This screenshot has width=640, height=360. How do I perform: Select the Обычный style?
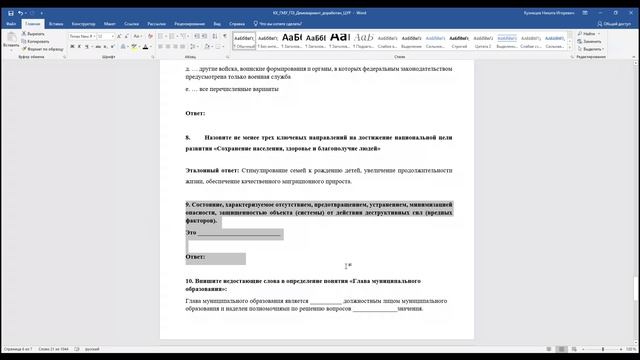click(244, 41)
